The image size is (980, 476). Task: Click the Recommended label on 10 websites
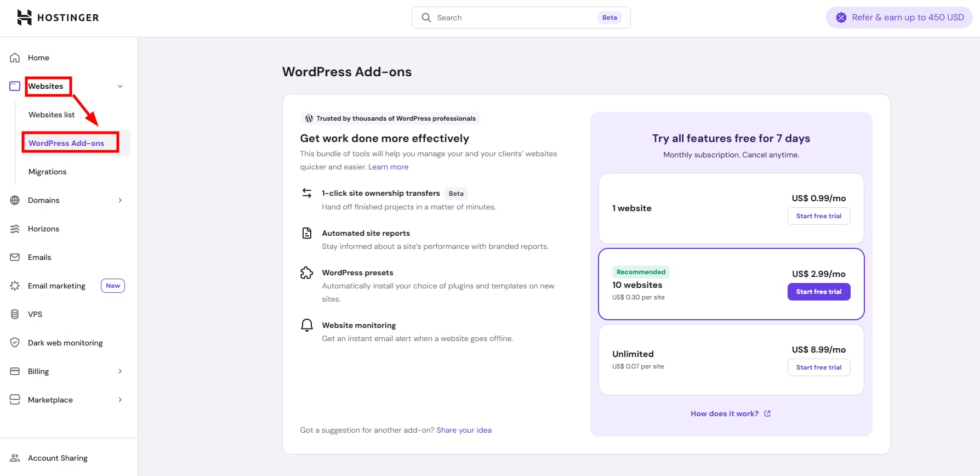tap(641, 272)
